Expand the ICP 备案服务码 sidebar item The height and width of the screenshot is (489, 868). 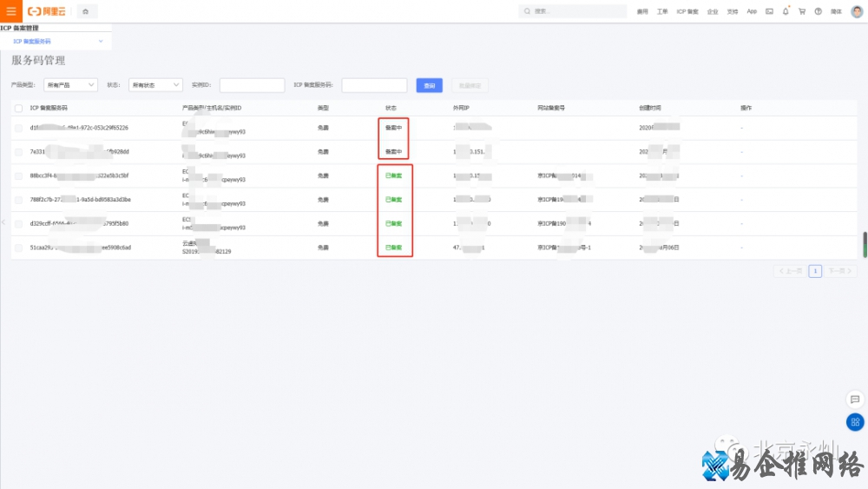(x=101, y=42)
